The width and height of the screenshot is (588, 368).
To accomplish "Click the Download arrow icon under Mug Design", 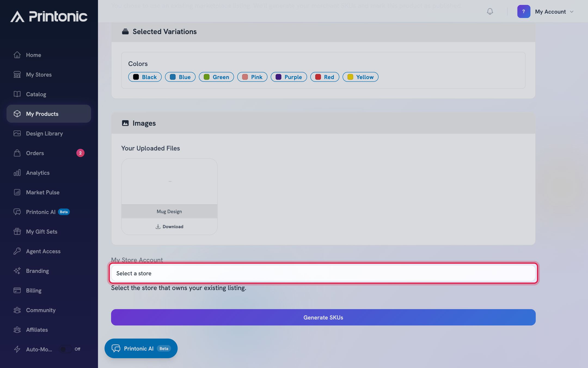I will (x=158, y=227).
